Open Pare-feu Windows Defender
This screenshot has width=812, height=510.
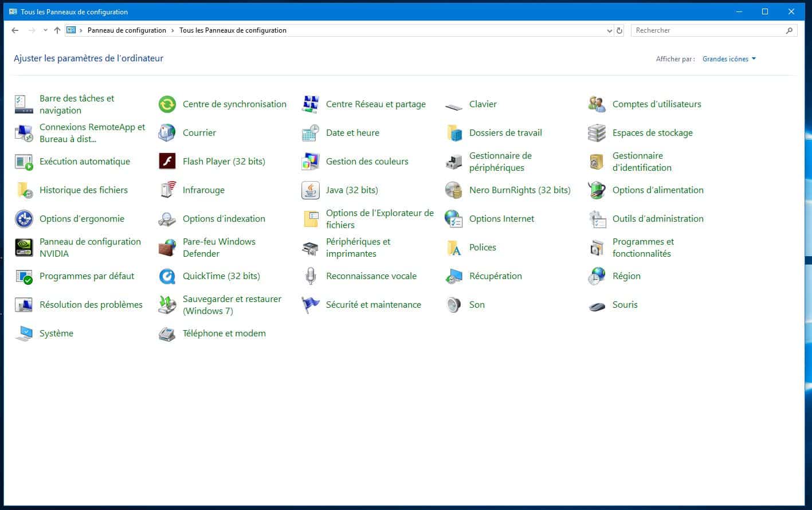click(219, 247)
